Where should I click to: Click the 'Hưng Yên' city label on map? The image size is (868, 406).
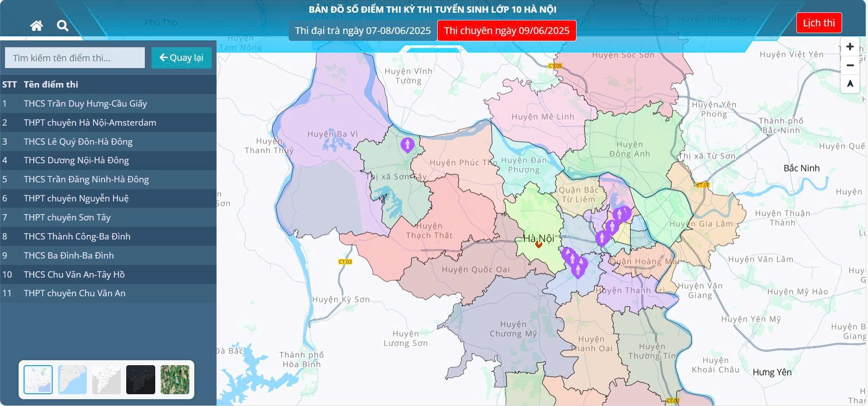click(772, 372)
